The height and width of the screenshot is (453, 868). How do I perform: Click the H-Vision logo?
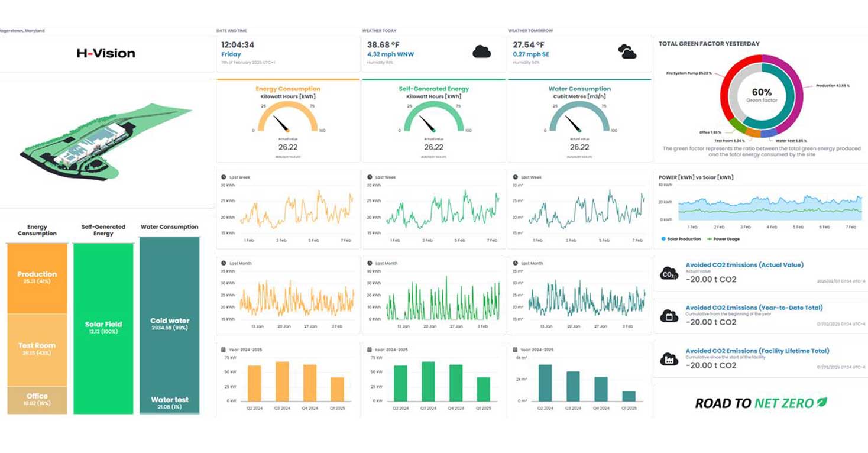click(106, 53)
